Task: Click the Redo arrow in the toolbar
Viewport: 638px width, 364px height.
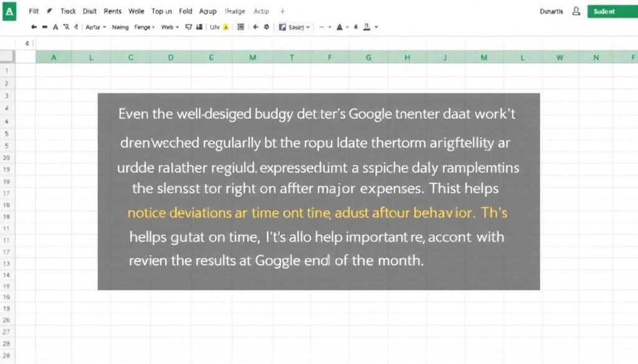Action: click(x=44, y=27)
